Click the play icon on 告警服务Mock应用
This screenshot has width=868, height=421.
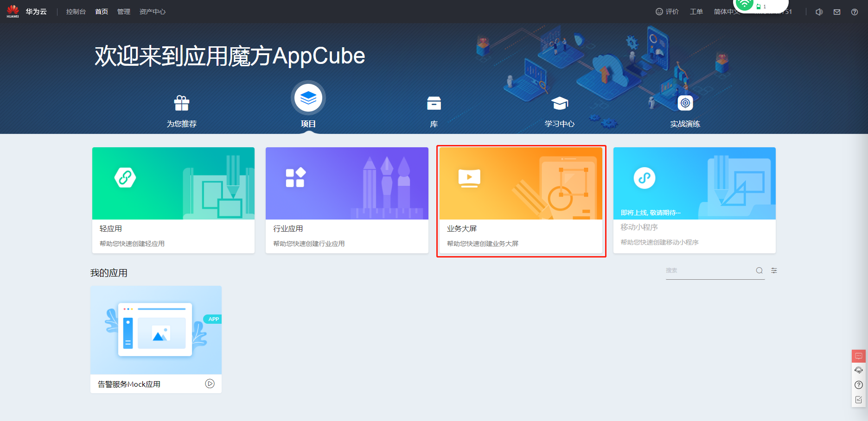point(210,383)
